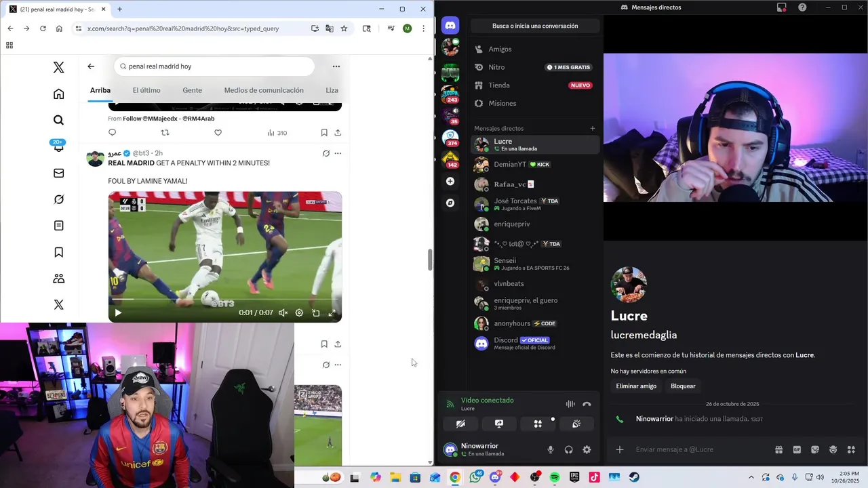
Task: Open Discord help question mark icon
Action: pos(802,7)
